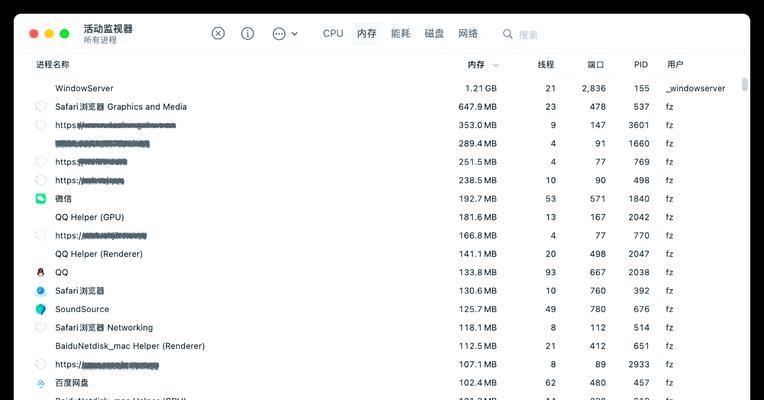
Task: Click the 130.6 MB memory value
Action: click(478, 291)
